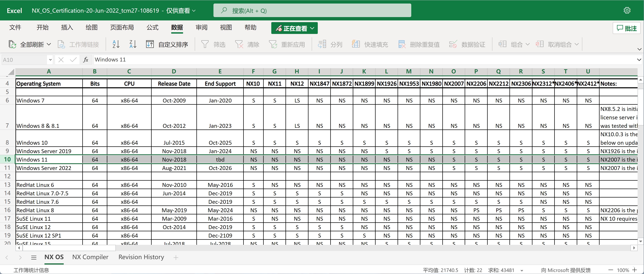Click the Reapply (重新应用) filter icon
The width and height of the screenshot is (644, 274).
(x=273, y=44)
